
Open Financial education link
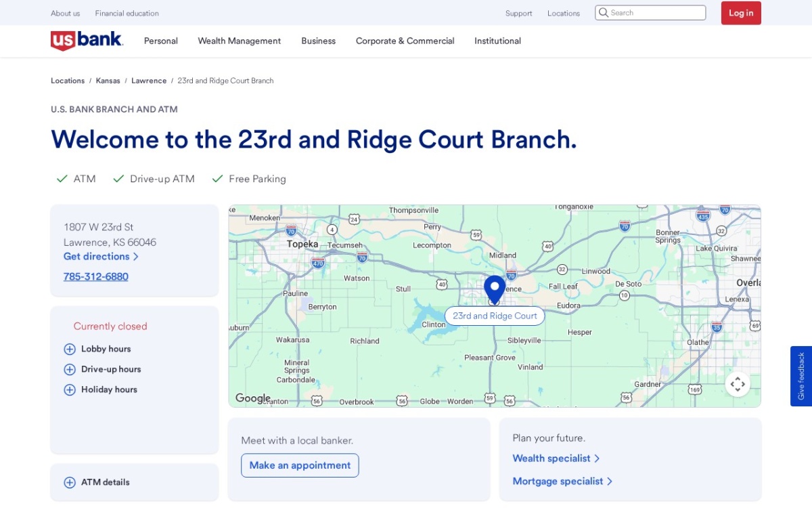pos(127,13)
